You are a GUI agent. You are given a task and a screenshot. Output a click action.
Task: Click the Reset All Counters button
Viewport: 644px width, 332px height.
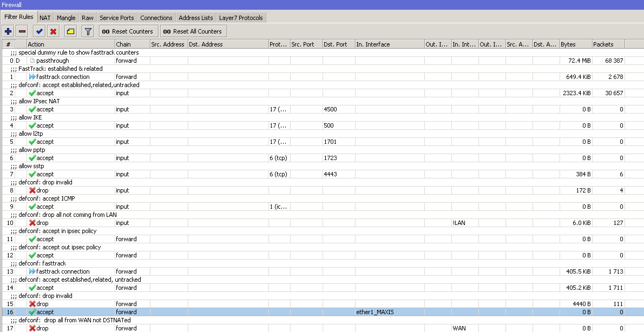pyautogui.click(x=193, y=31)
